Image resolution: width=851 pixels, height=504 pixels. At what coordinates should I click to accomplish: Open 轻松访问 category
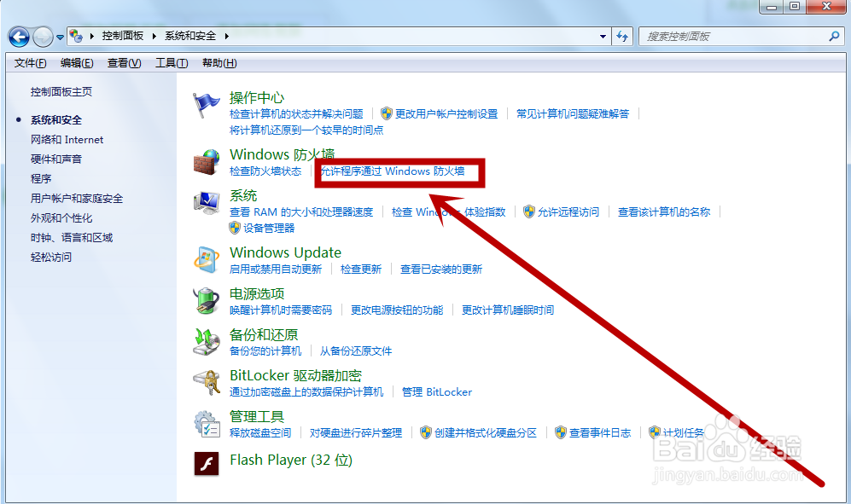(51, 257)
